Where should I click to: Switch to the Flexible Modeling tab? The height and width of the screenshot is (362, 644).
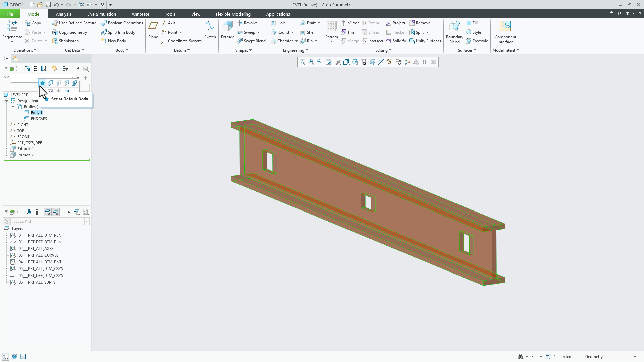pyautogui.click(x=233, y=14)
